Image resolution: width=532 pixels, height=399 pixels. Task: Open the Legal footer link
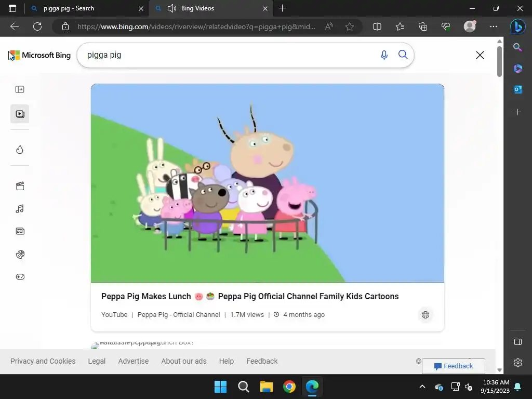pyautogui.click(x=97, y=361)
